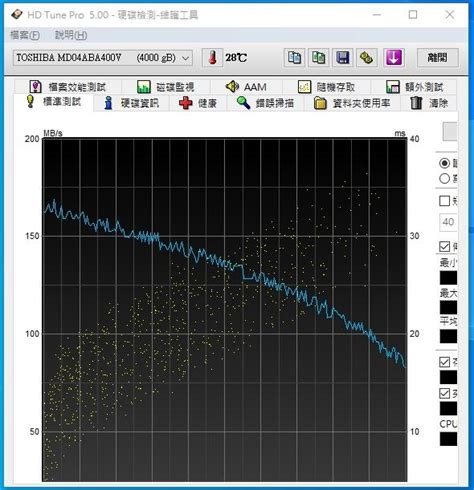Click the start button above the radio options
Viewport: 474px width, 490px height.
pyautogui.click(x=450, y=131)
